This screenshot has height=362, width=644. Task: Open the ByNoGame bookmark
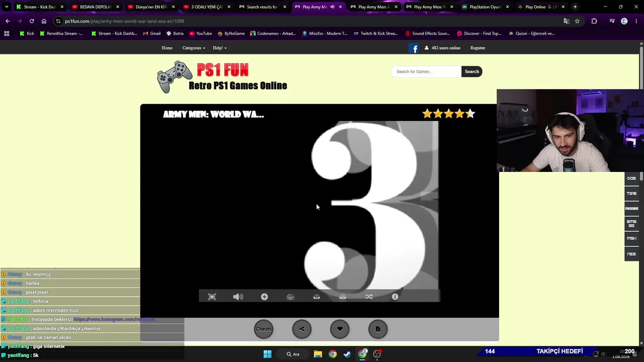pyautogui.click(x=231, y=34)
